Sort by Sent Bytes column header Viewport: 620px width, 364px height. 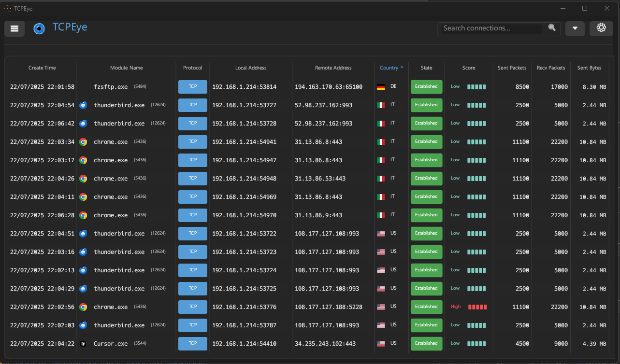[590, 68]
